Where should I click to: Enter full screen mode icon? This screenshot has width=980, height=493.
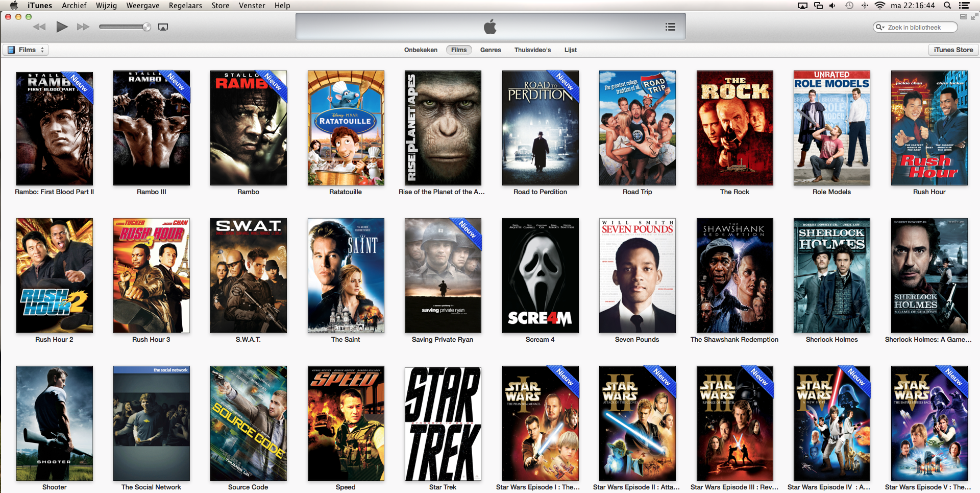point(974,16)
